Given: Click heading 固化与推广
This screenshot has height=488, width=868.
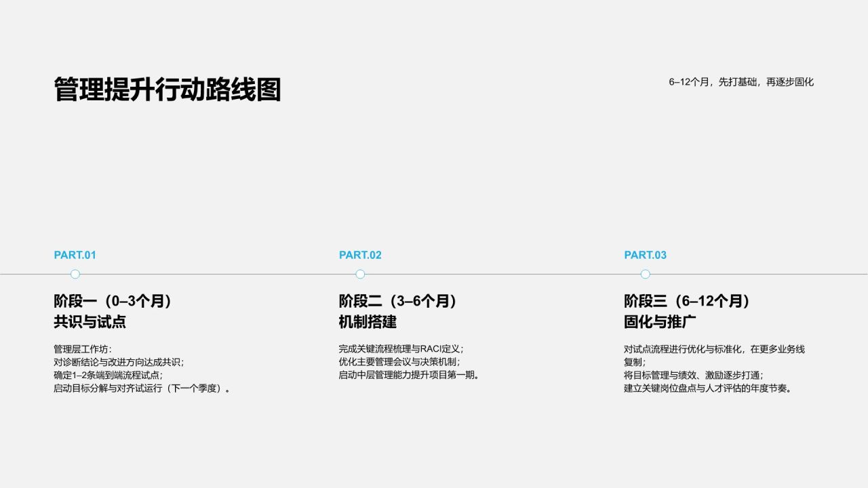Looking at the screenshot, I should (x=660, y=321).
